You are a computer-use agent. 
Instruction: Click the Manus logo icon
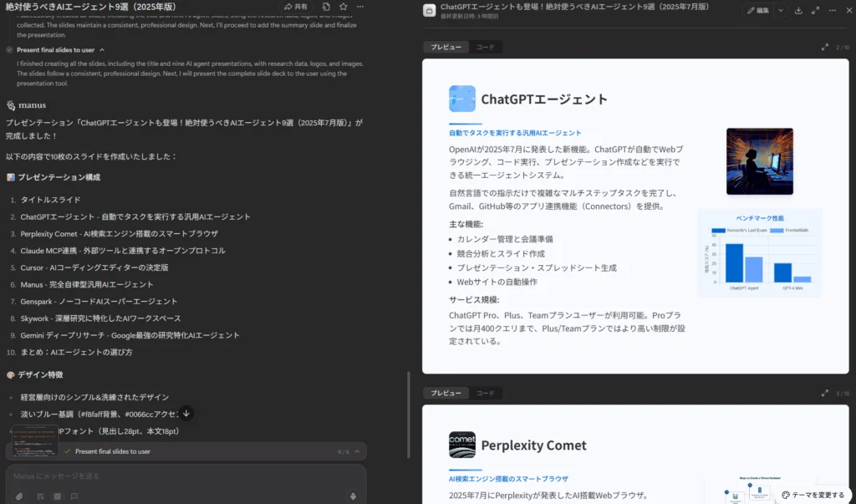coord(10,104)
